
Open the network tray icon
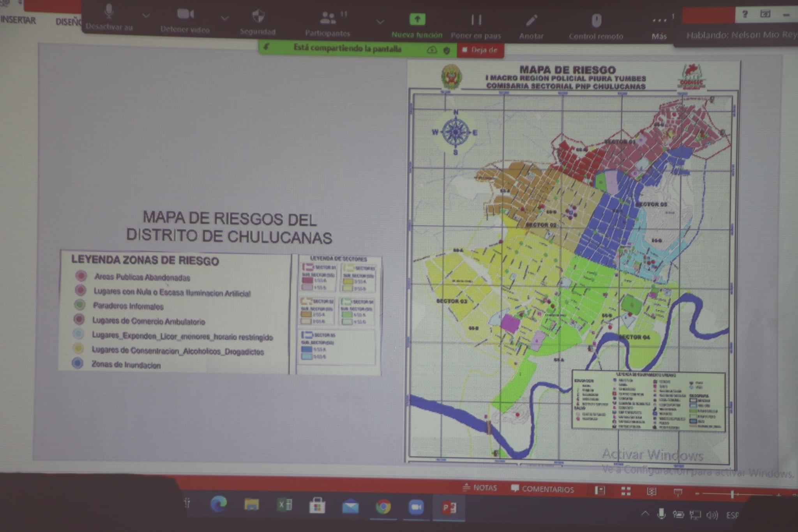(695, 515)
